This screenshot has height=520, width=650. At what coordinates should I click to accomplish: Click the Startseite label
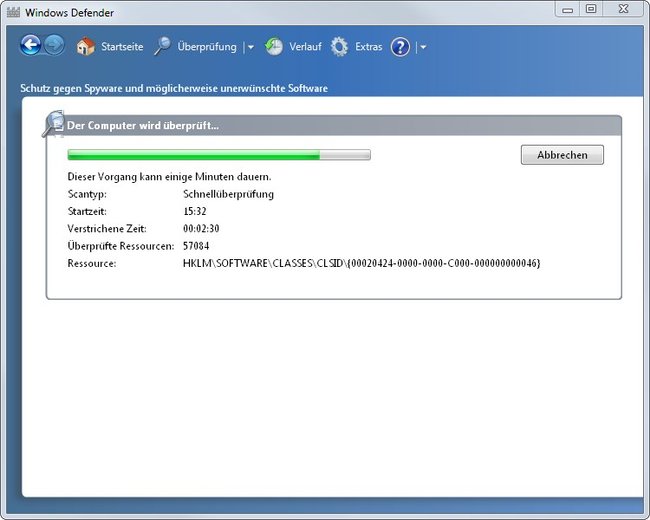pyautogui.click(x=122, y=46)
